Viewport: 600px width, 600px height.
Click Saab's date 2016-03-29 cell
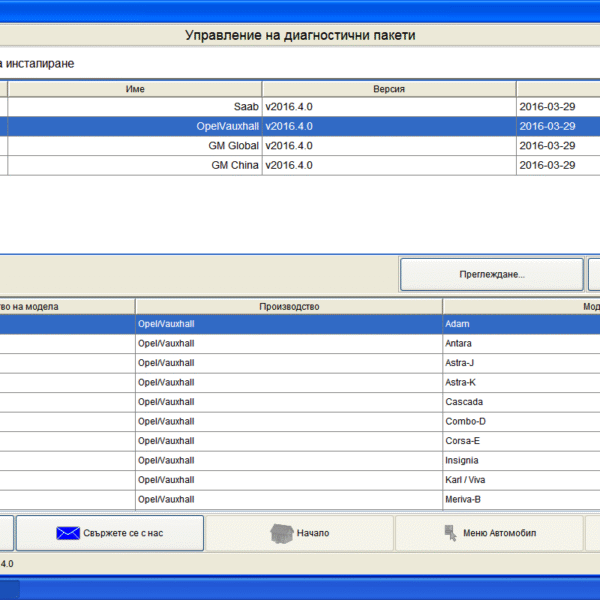coord(558,107)
